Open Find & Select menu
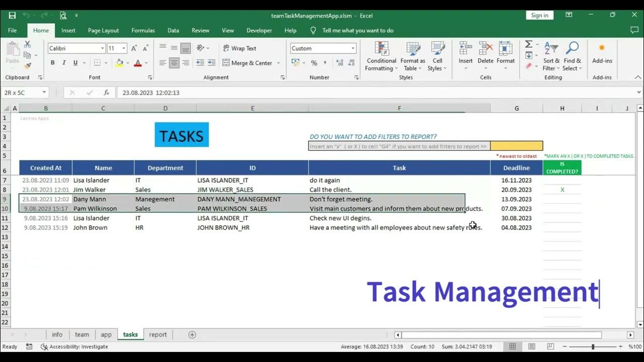644x362 pixels. click(x=572, y=57)
